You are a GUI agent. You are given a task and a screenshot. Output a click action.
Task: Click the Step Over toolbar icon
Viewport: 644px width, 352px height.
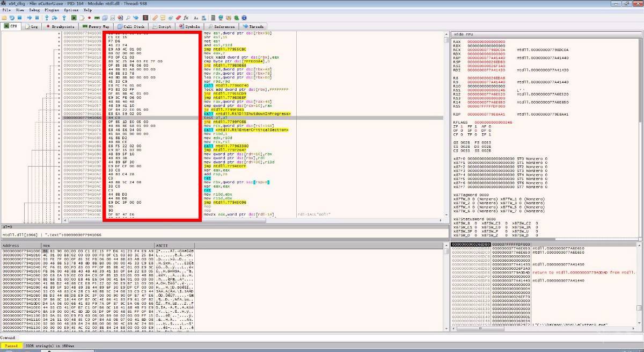tap(55, 18)
